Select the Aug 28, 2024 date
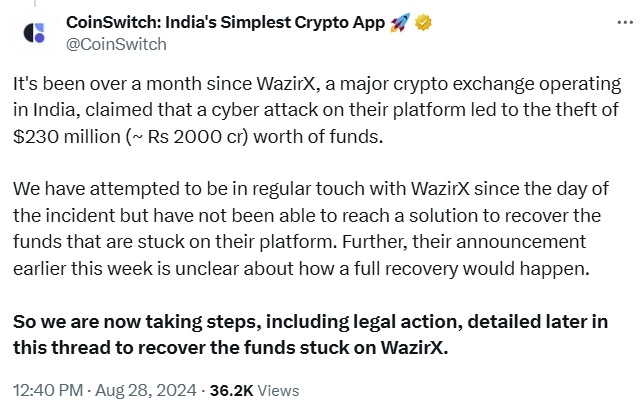The height and width of the screenshot is (404, 640). 146,391
